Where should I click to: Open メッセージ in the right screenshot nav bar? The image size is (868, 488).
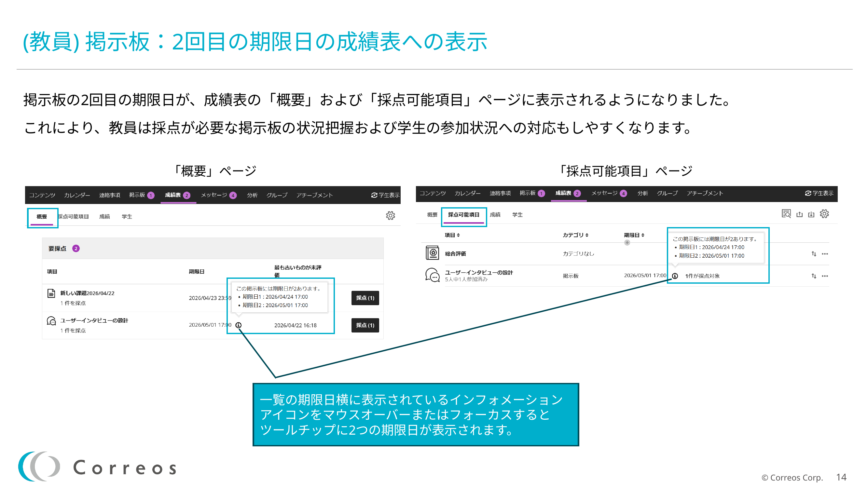(x=609, y=193)
